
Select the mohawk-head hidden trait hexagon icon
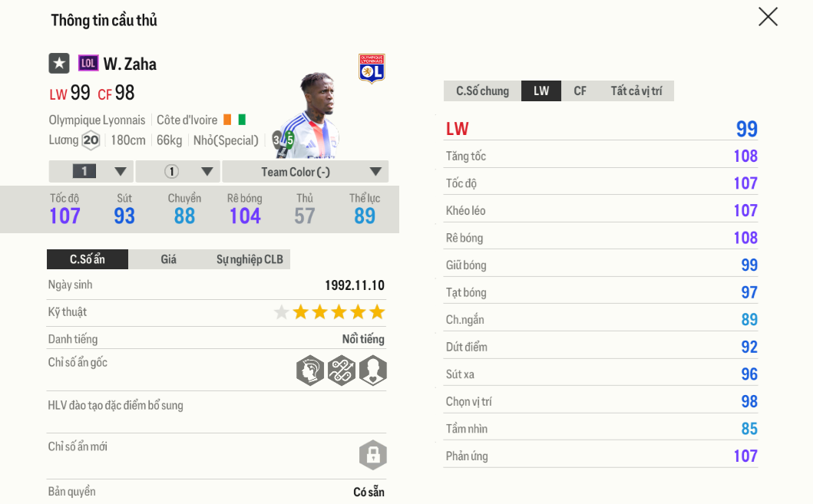[x=311, y=370]
